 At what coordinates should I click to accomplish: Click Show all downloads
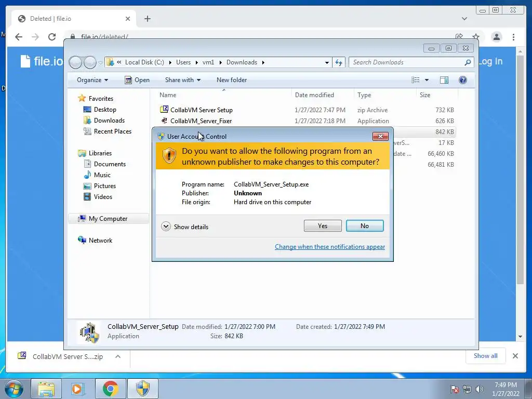pos(486,355)
